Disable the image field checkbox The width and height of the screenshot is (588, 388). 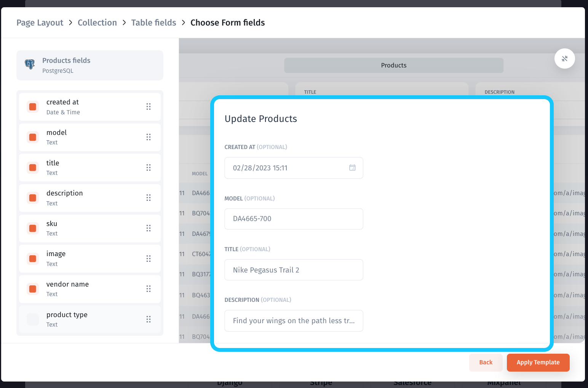(33, 259)
